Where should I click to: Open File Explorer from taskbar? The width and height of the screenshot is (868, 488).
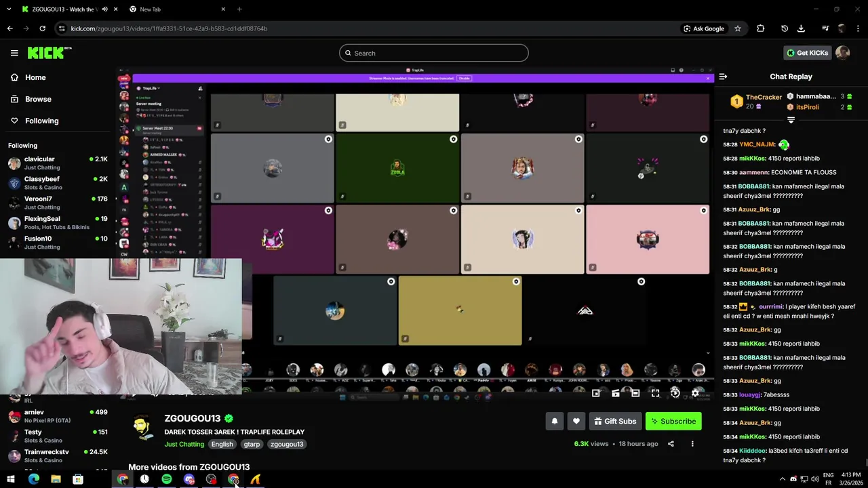pos(56,479)
